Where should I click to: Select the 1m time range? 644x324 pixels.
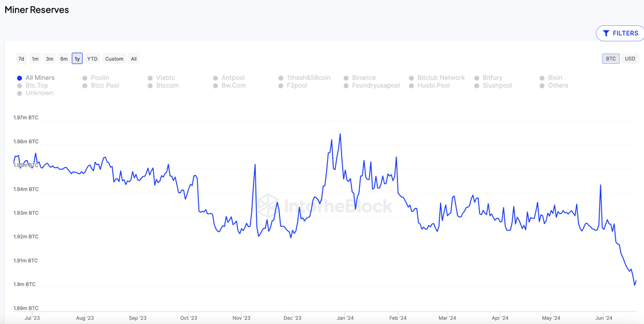tap(35, 59)
